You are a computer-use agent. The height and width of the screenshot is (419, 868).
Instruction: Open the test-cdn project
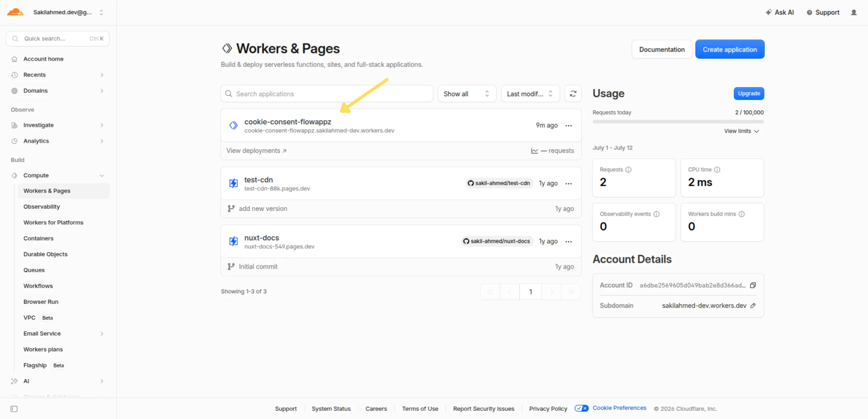pyautogui.click(x=259, y=180)
